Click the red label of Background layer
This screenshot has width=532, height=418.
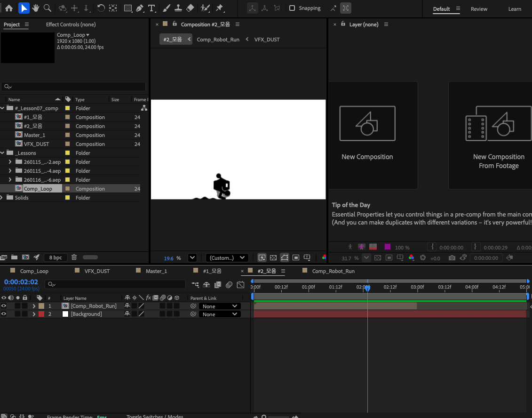pyautogui.click(x=41, y=314)
